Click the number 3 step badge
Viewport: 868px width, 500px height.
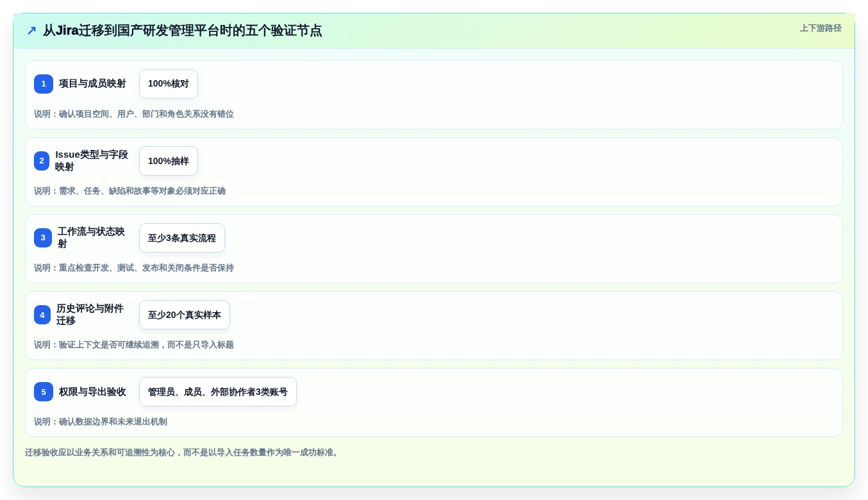pyautogui.click(x=43, y=238)
